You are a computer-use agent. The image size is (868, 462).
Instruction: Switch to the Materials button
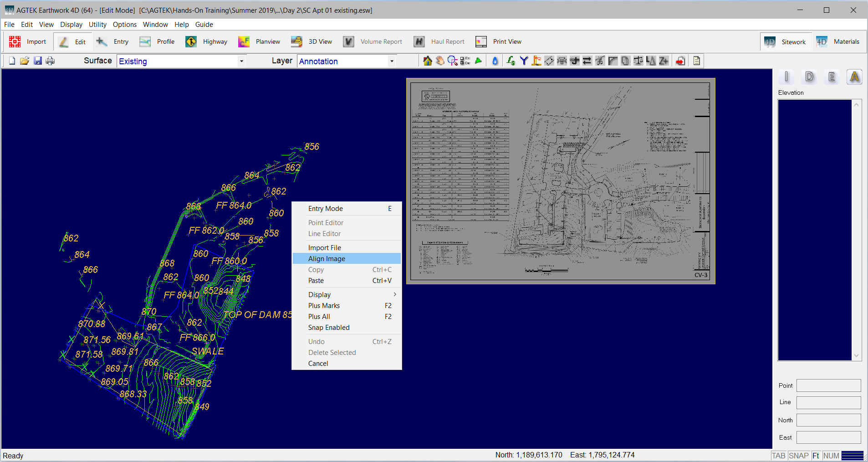click(x=838, y=41)
